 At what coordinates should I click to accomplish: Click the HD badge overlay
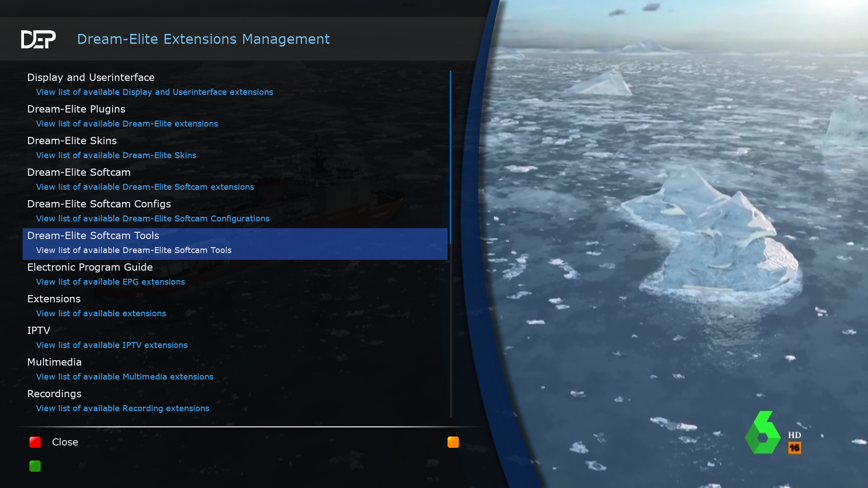tap(794, 435)
